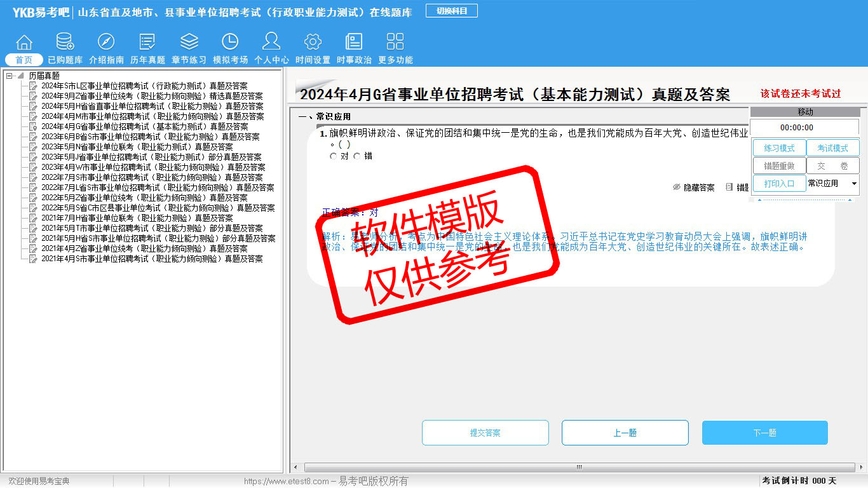Select the 对 radio button
This screenshot has width=868, height=488.
click(334, 156)
